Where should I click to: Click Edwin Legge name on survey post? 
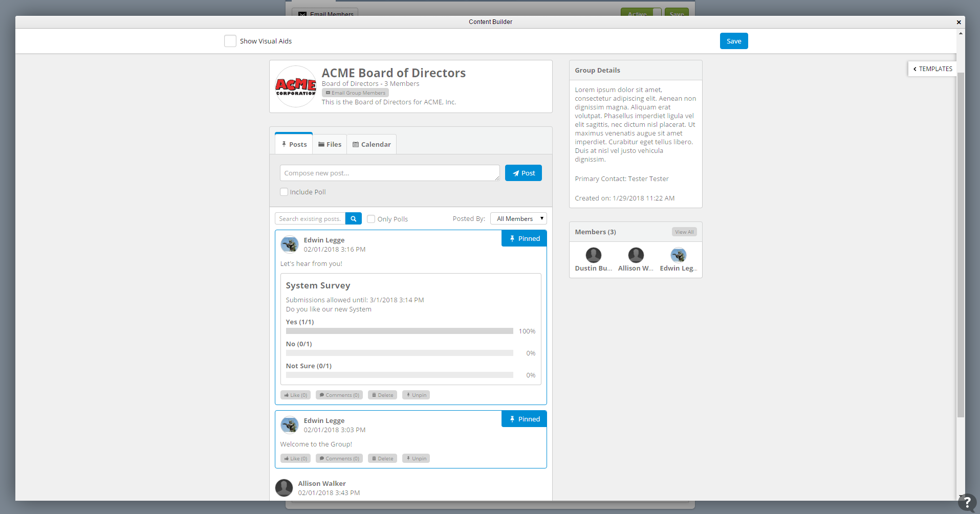click(324, 240)
